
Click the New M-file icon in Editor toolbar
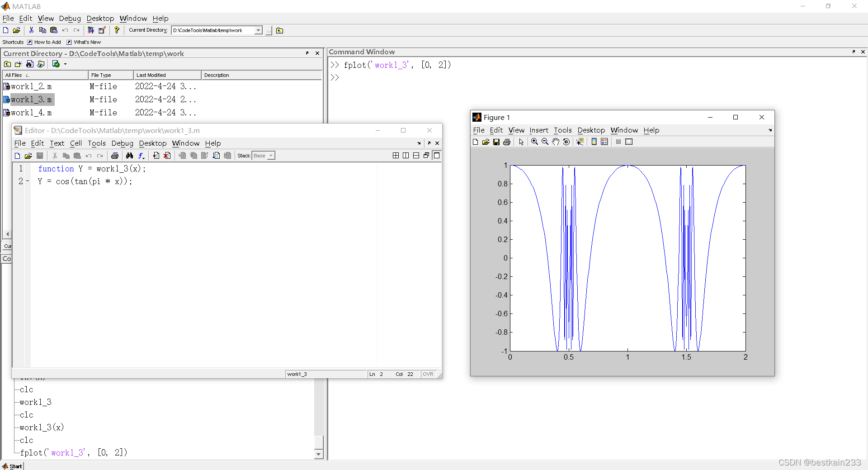[x=17, y=156]
